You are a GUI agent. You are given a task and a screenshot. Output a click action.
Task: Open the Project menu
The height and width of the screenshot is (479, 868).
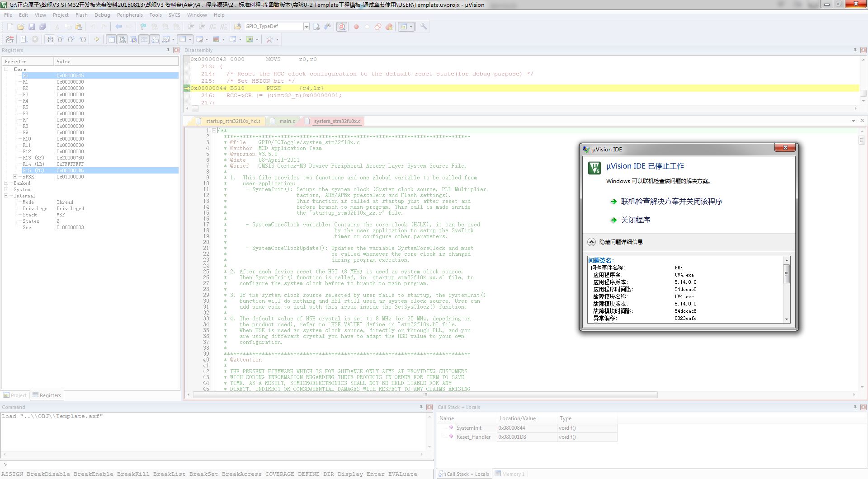pyautogui.click(x=61, y=15)
